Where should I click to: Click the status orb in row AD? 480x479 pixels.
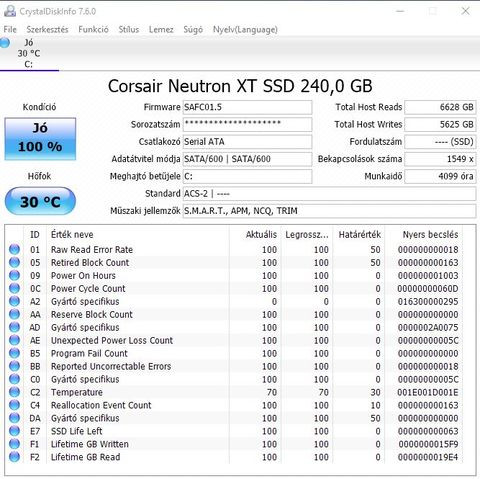(14, 327)
